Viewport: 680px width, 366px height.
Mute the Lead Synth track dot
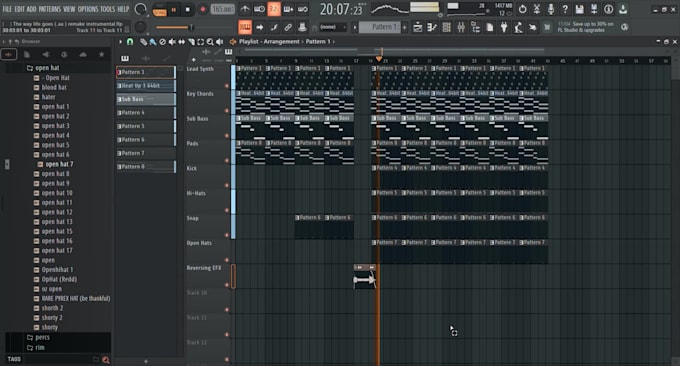point(226,86)
